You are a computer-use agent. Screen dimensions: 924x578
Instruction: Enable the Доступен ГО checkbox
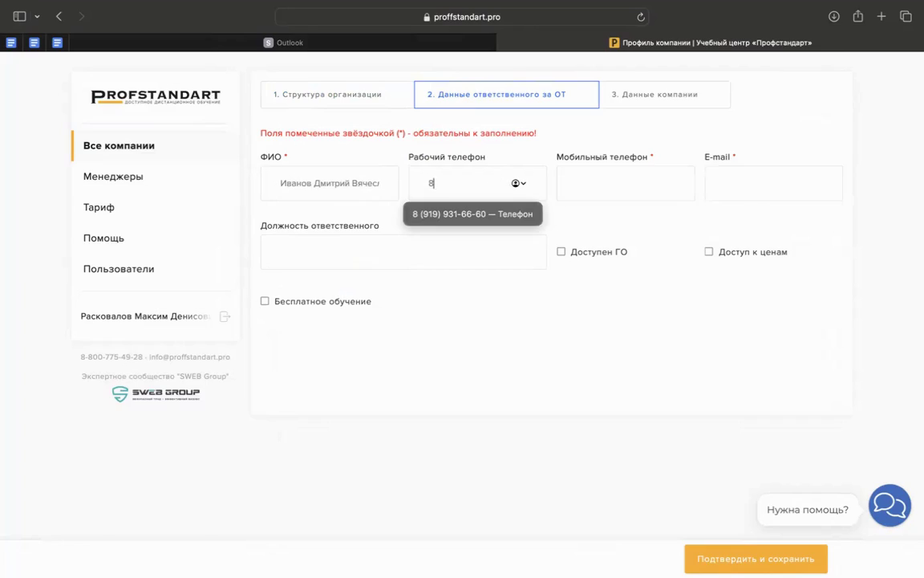click(561, 252)
